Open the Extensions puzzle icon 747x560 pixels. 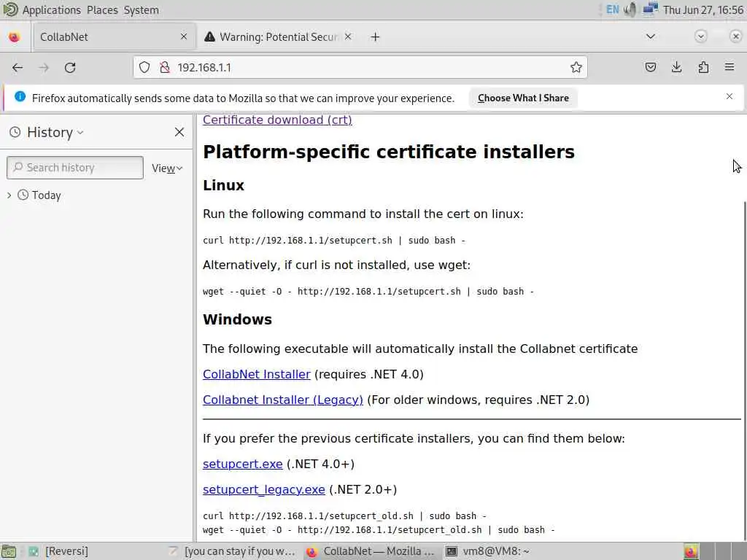(x=703, y=67)
